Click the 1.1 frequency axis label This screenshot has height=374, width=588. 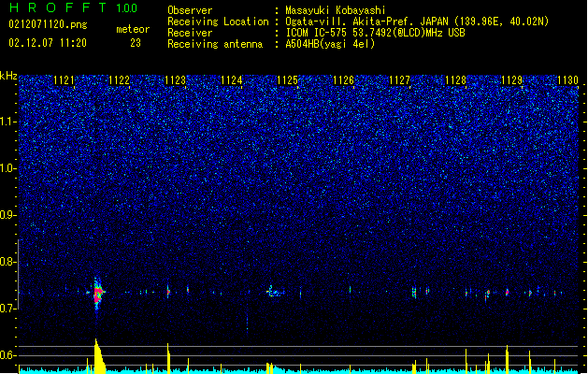point(8,122)
